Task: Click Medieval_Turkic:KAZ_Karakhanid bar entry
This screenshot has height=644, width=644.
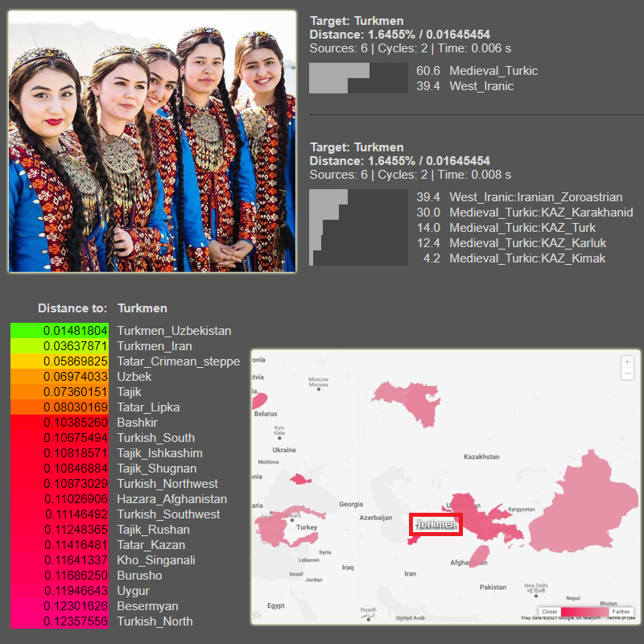Action: (x=540, y=213)
